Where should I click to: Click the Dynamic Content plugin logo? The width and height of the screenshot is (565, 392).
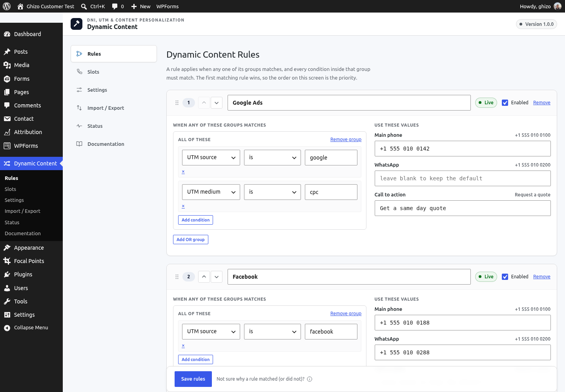77,24
